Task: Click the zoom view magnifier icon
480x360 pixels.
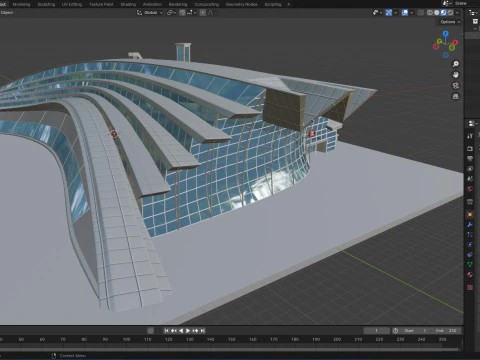Action: point(456,64)
